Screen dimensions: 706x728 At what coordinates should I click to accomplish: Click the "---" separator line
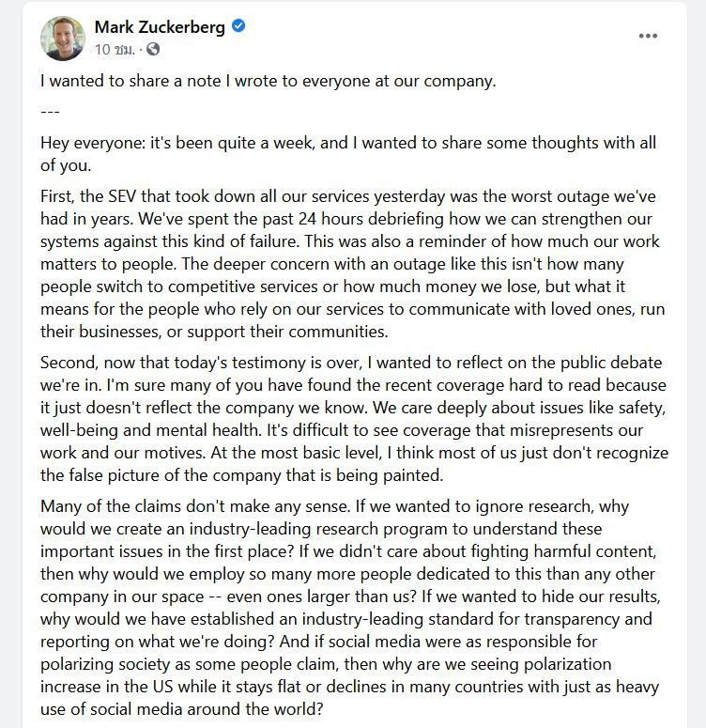click(x=51, y=112)
